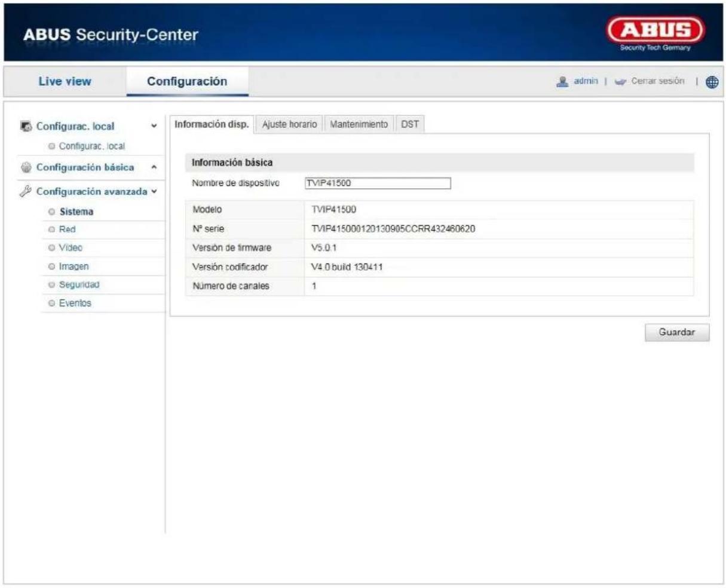Click the Información básica section header
This screenshot has width=726, height=588.
coord(440,163)
